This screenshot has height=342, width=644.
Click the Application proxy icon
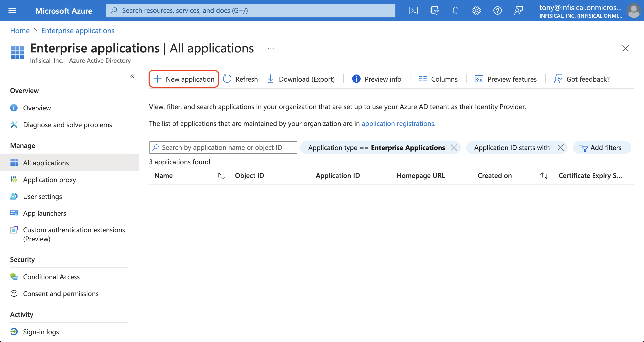click(14, 180)
